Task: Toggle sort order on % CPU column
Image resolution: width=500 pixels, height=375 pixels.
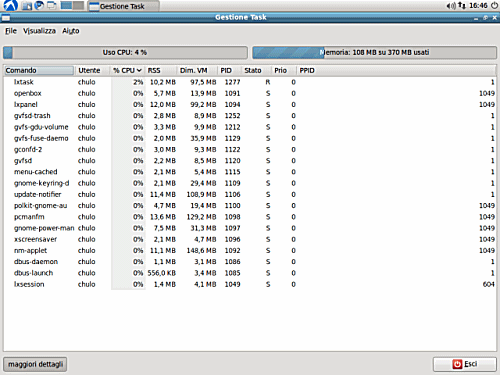Action: (x=128, y=70)
